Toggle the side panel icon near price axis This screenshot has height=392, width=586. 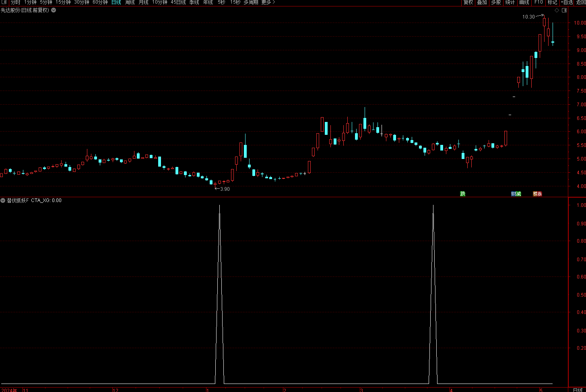pyautogui.click(x=564, y=10)
